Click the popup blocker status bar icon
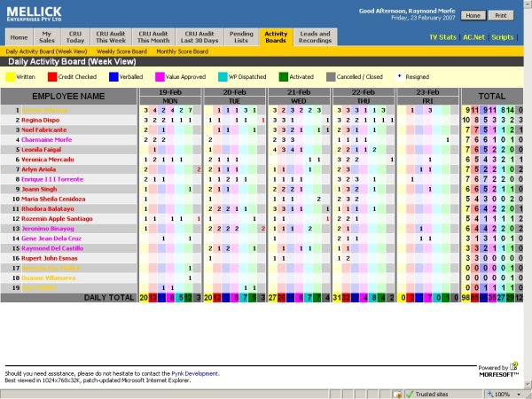532x399 pixels. coord(397,395)
